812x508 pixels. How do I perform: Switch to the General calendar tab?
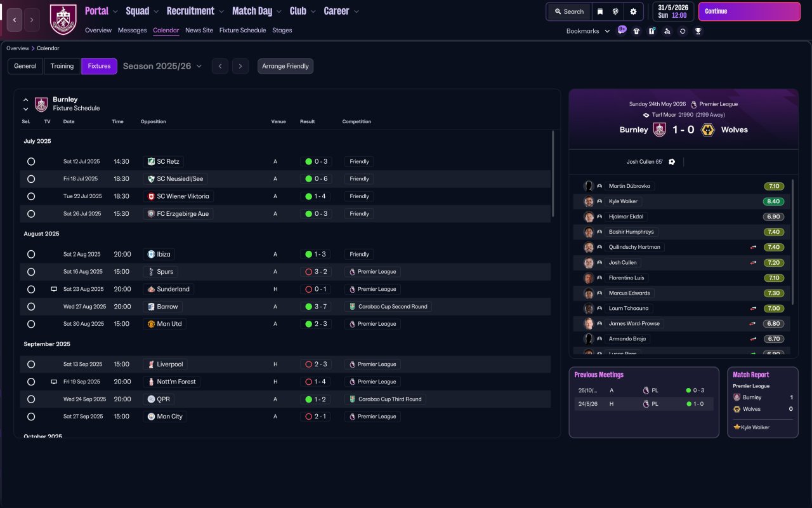25,66
